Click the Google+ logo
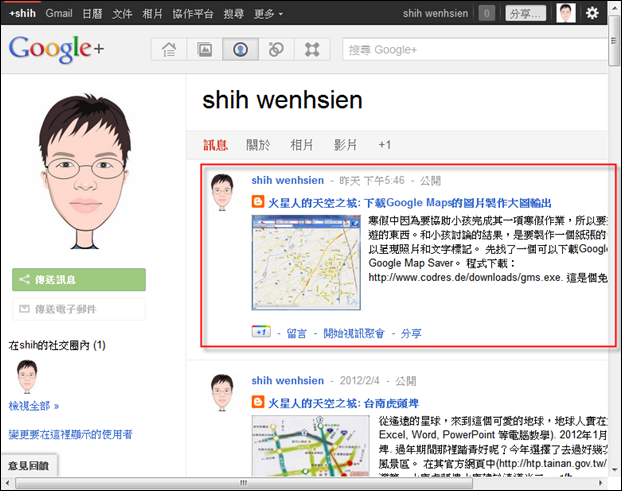Viewport: 622px width, 491px height. click(56, 48)
